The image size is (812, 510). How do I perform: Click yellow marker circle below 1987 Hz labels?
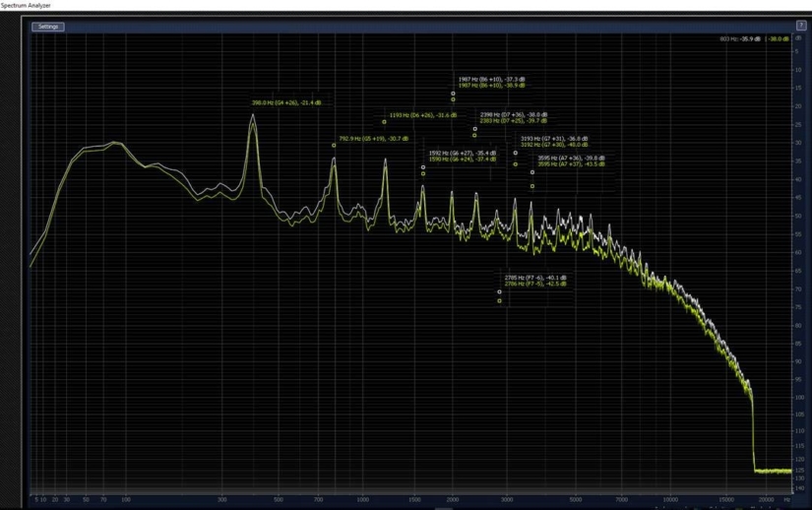point(453,99)
